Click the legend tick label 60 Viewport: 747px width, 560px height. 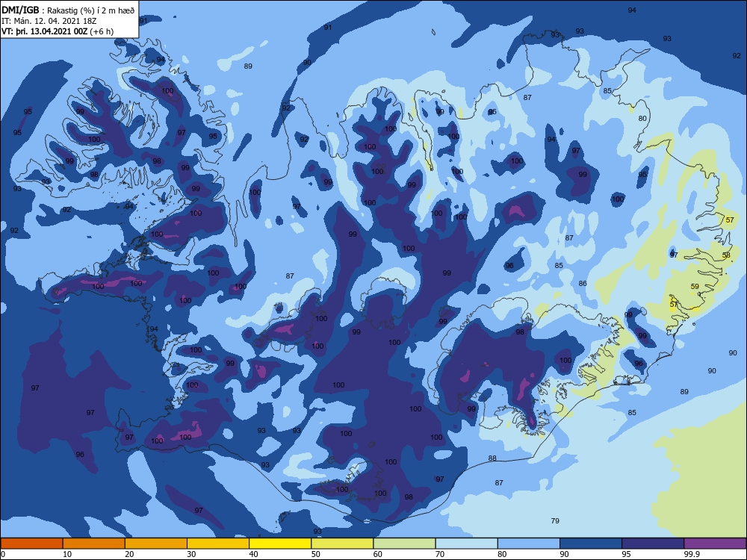[378, 554]
